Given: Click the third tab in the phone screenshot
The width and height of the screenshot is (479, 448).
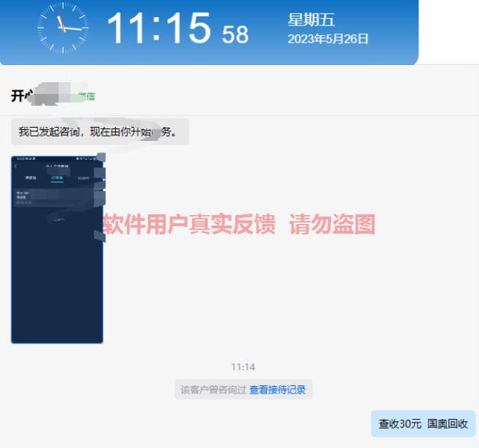Looking at the screenshot, I should pos(83,178).
